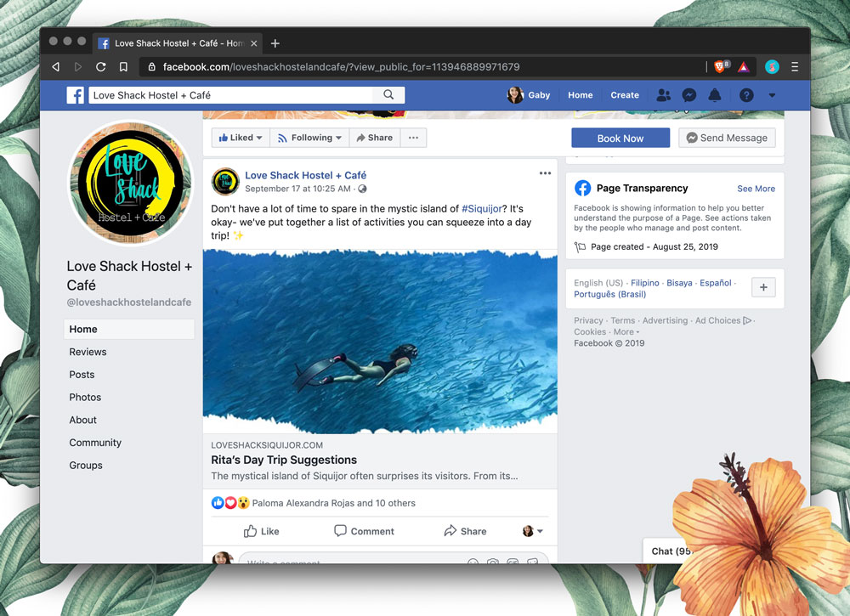
Task: Open the Community tab
Action: [95, 444]
